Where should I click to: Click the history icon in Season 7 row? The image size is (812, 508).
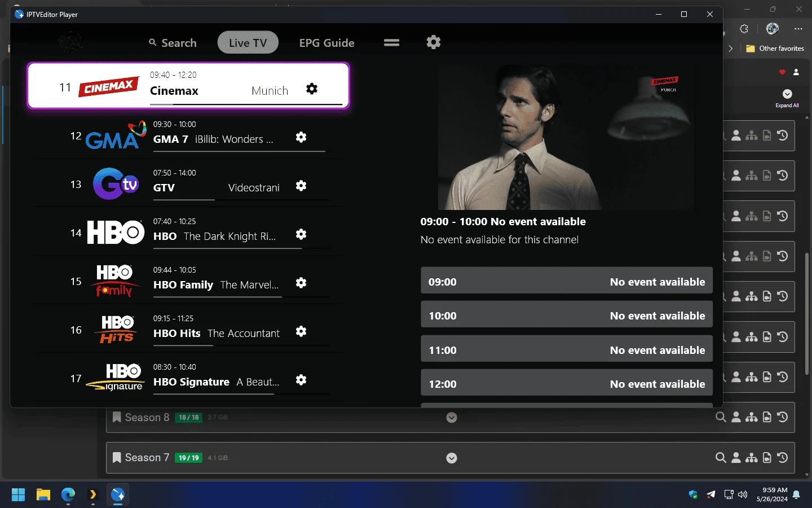coord(783,458)
